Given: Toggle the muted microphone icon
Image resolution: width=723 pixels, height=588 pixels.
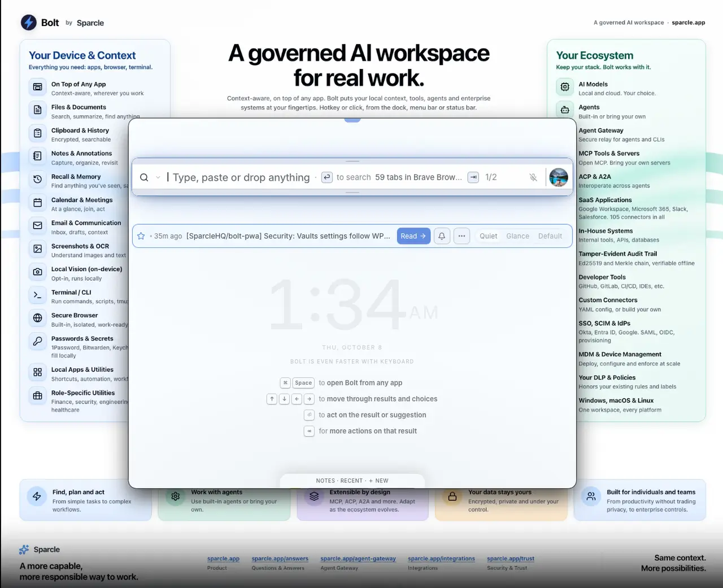Looking at the screenshot, I should pyautogui.click(x=533, y=177).
